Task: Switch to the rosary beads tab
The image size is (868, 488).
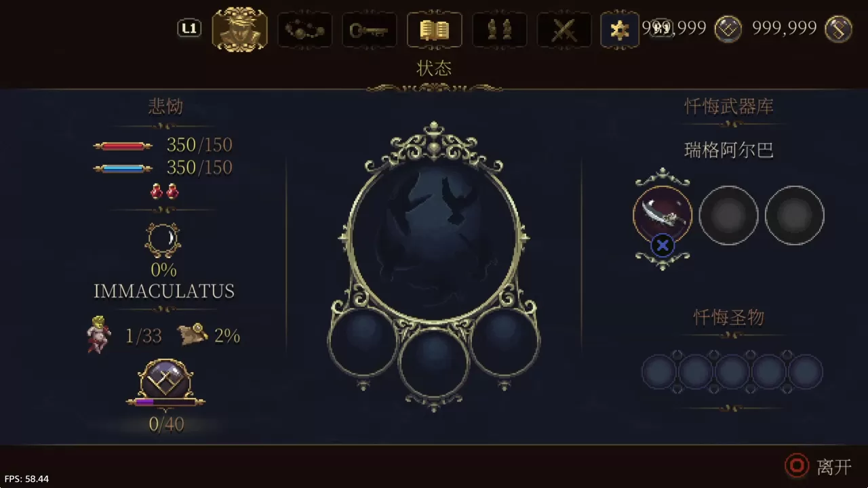Action: click(304, 30)
